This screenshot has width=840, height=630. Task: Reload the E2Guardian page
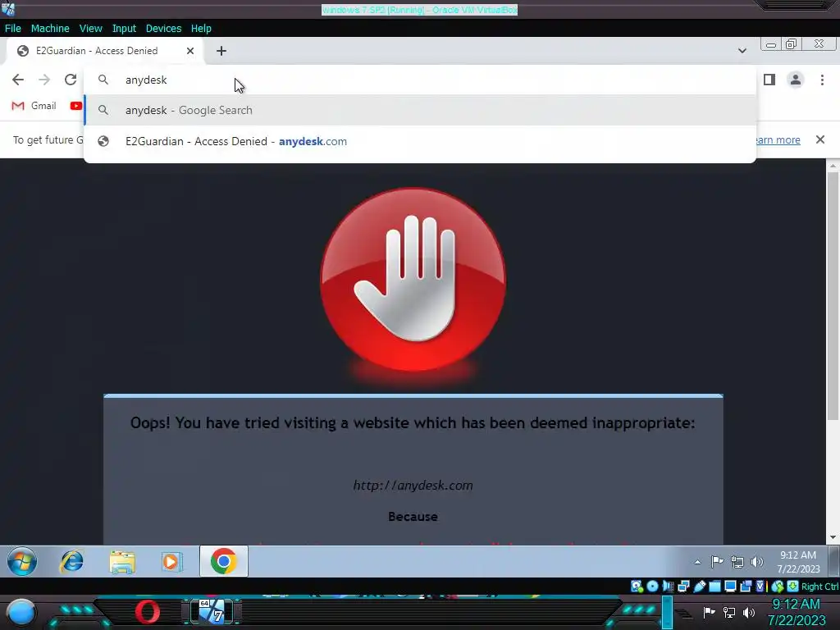coord(71,80)
